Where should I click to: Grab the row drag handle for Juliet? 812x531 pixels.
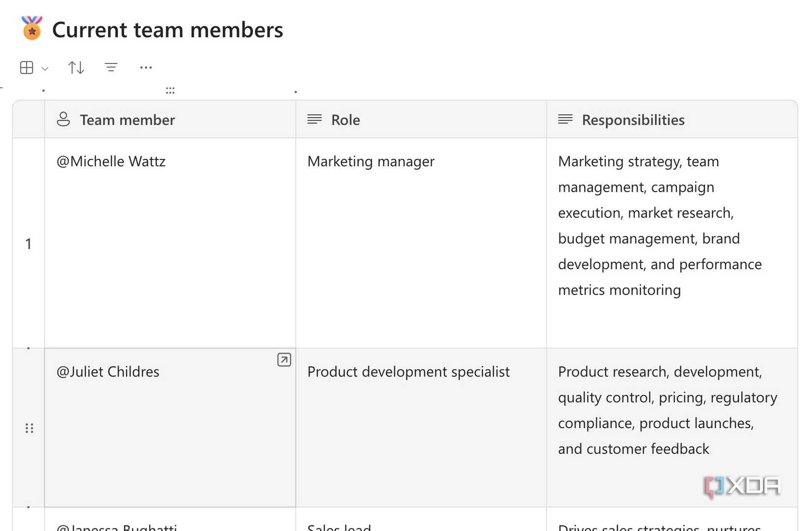click(x=30, y=428)
